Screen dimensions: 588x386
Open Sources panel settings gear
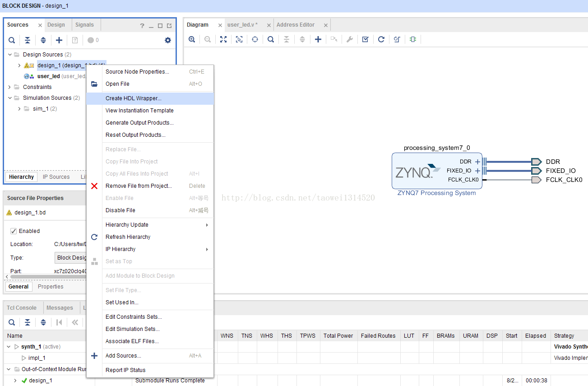click(168, 40)
